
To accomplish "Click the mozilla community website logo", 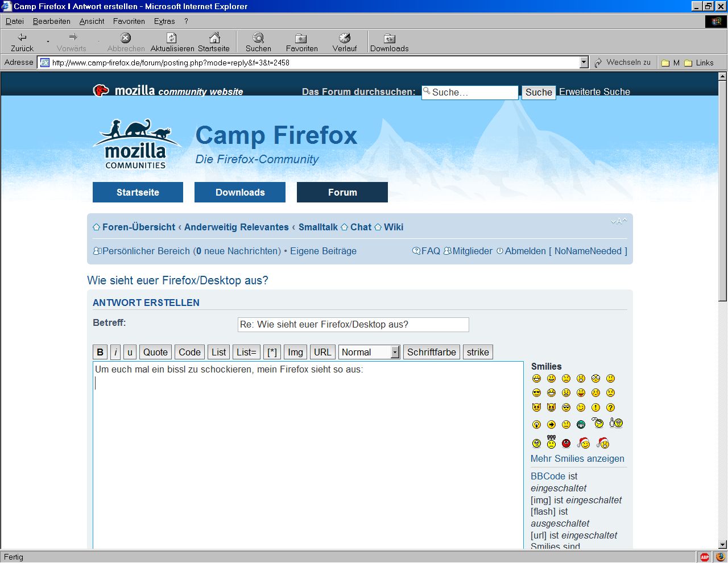I will (168, 90).
